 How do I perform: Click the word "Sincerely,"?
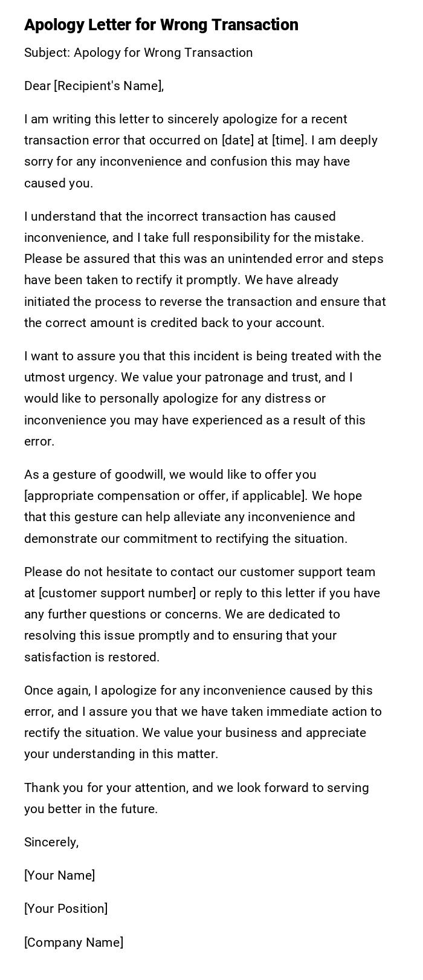(51, 842)
